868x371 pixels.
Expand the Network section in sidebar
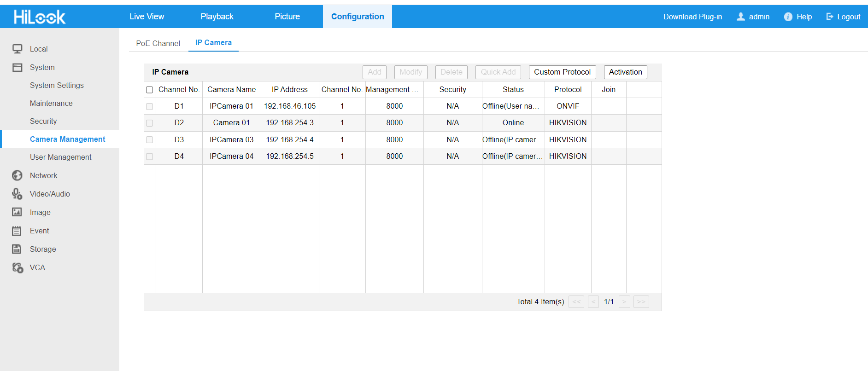(x=43, y=175)
